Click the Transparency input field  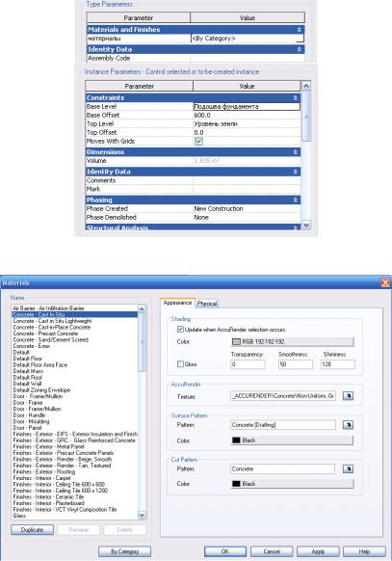248,364
